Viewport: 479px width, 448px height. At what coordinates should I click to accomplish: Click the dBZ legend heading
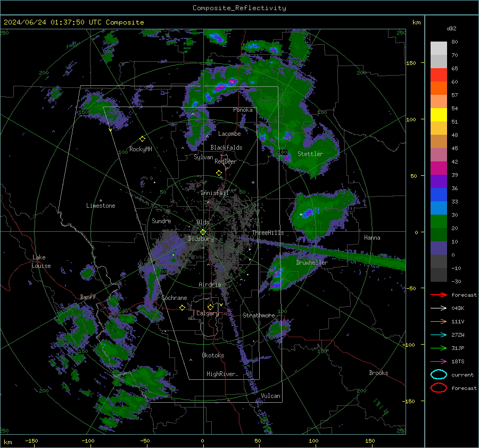pyautogui.click(x=451, y=28)
